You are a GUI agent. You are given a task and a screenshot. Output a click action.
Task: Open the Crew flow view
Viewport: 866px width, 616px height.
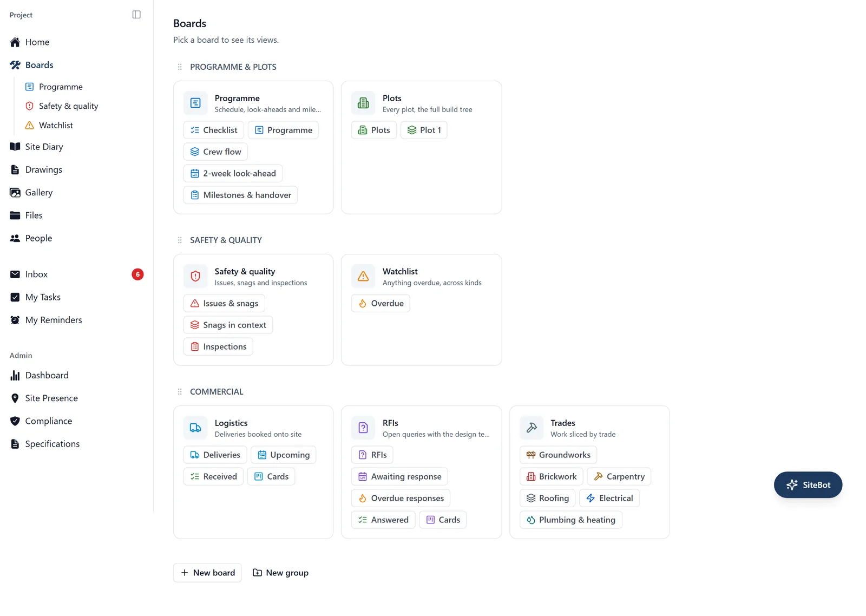click(x=215, y=152)
